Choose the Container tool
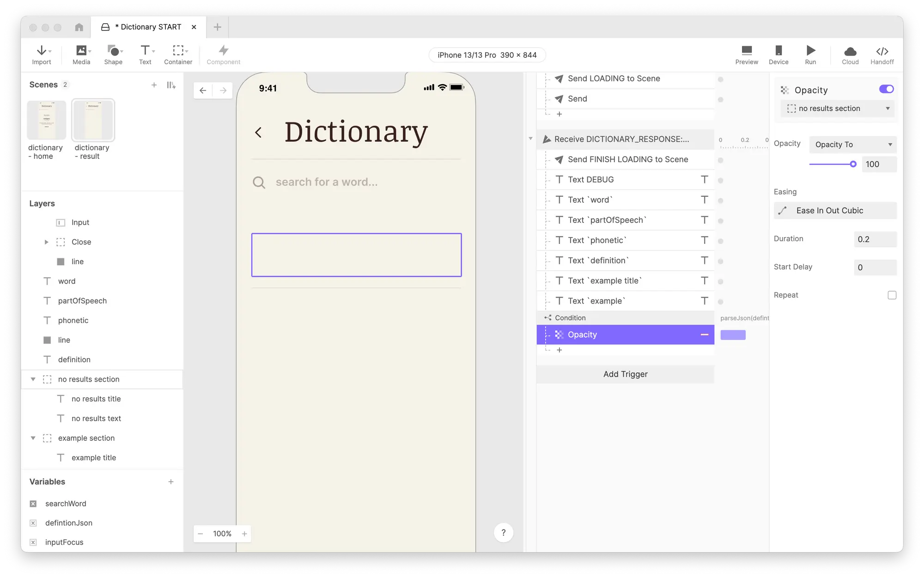The height and width of the screenshot is (578, 924). (178, 51)
